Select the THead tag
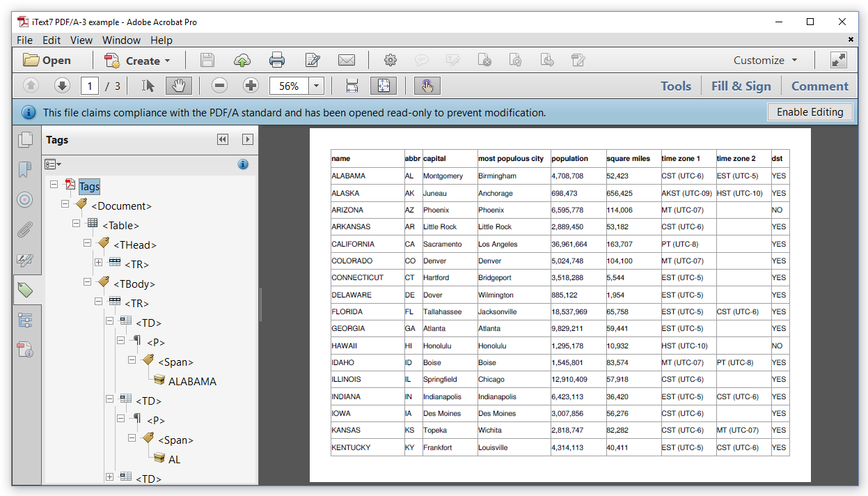868x496 pixels. pyautogui.click(x=135, y=245)
